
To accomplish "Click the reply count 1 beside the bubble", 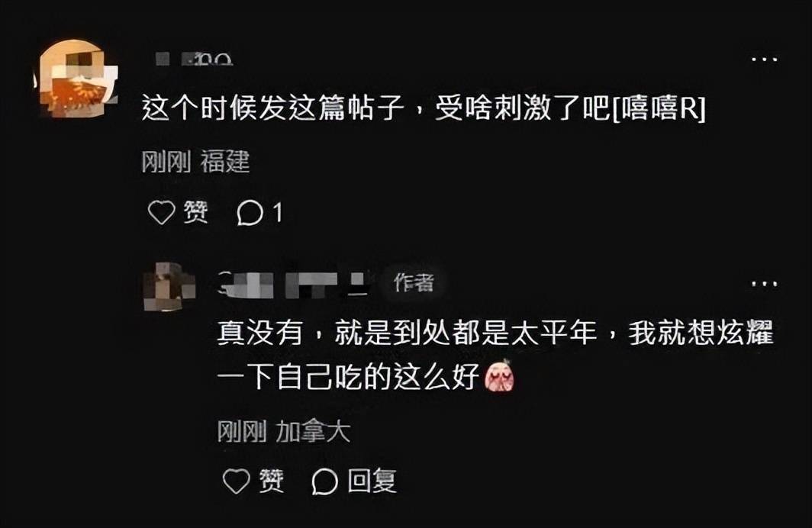I will 278,213.
